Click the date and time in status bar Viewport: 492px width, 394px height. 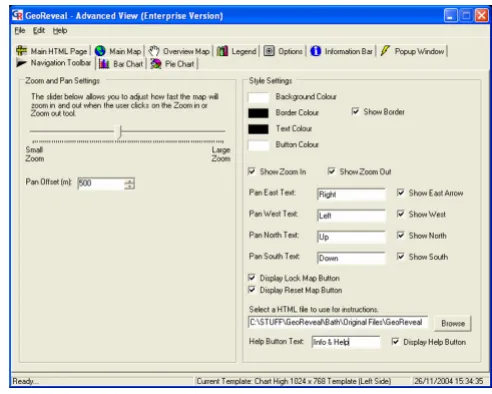click(x=449, y=381)
